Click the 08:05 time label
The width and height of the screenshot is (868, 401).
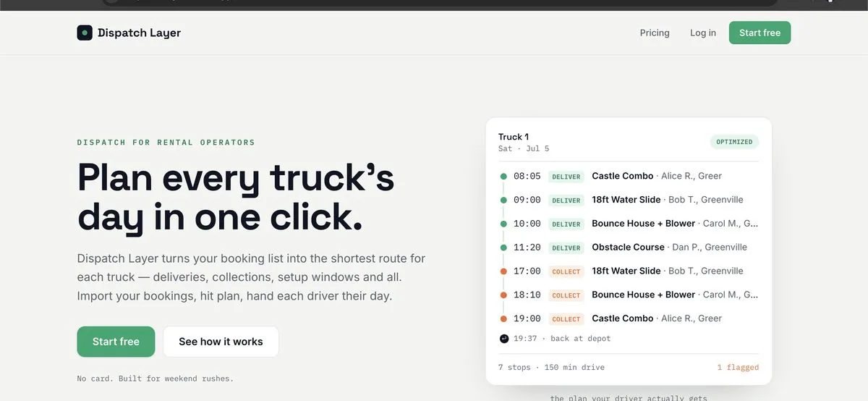coord(527,176)
